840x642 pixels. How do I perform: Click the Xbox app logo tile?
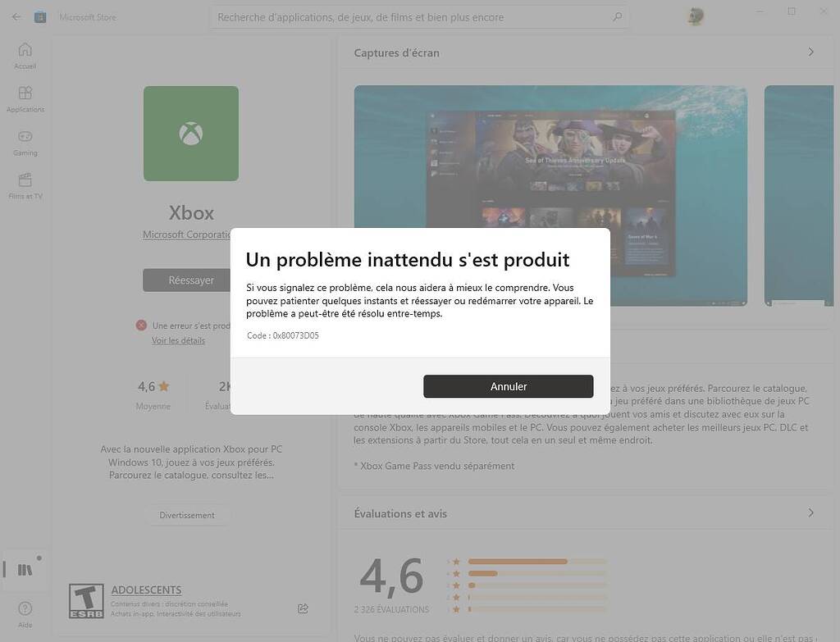[191, 134]
